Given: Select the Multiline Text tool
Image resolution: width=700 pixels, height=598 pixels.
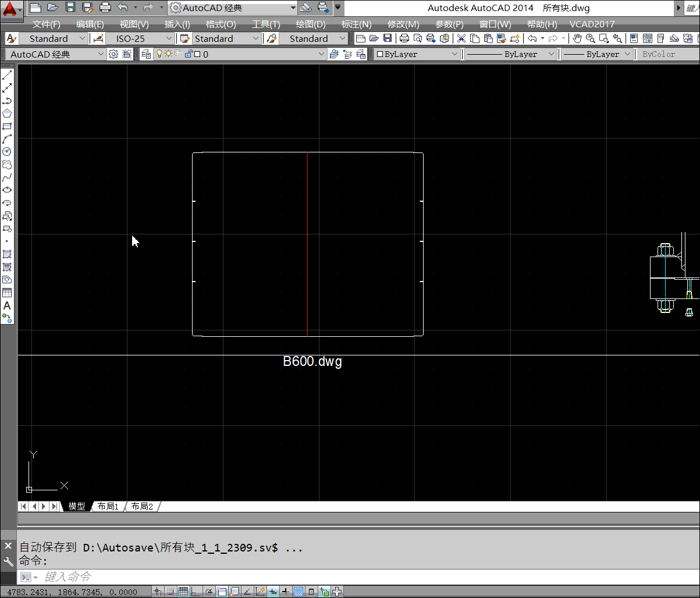Looking at the screenshot, I should click(x=7, y=305).
